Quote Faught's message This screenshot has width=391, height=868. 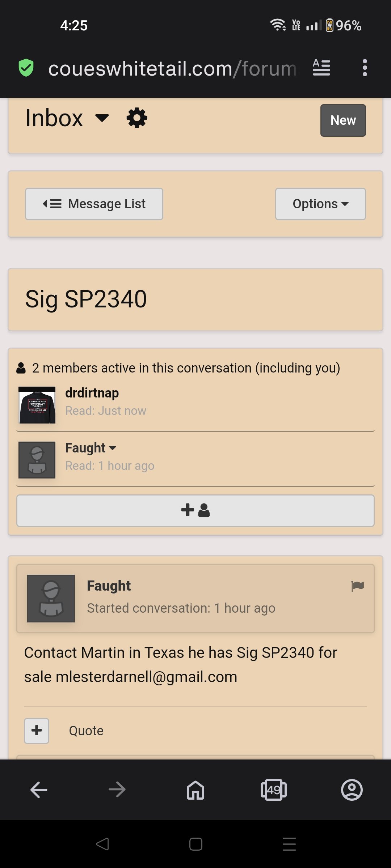click(x=86, y=731)
